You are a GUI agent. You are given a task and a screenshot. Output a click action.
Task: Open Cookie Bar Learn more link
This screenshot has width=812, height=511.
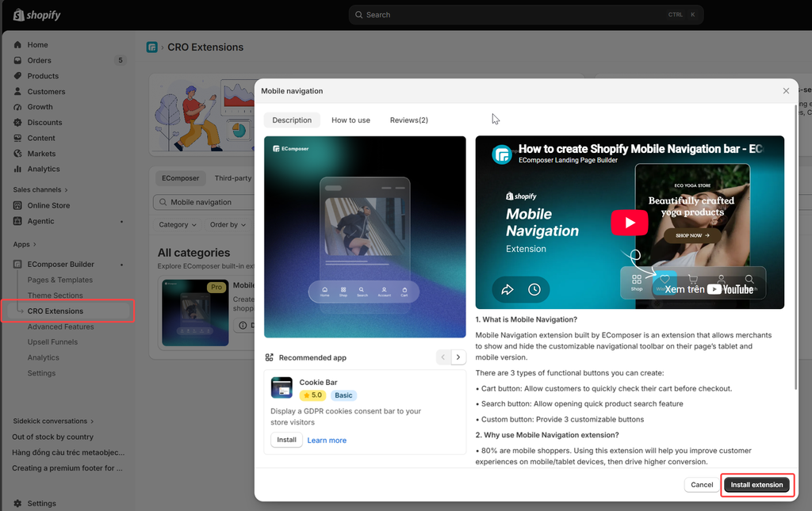327,440
